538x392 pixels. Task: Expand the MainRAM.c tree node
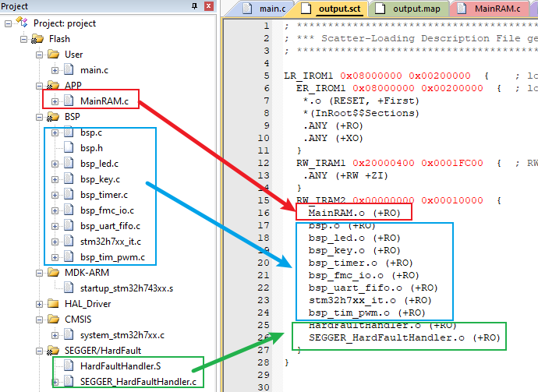55,101
